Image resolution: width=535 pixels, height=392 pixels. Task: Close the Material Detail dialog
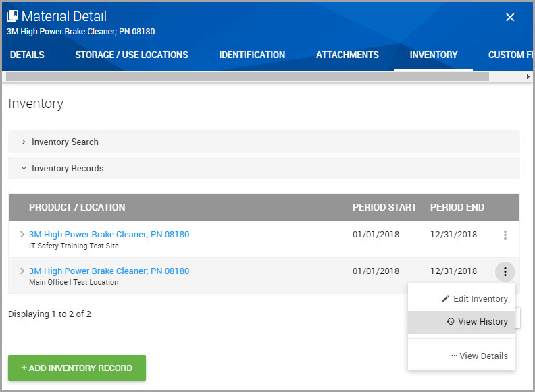(510, 17)
